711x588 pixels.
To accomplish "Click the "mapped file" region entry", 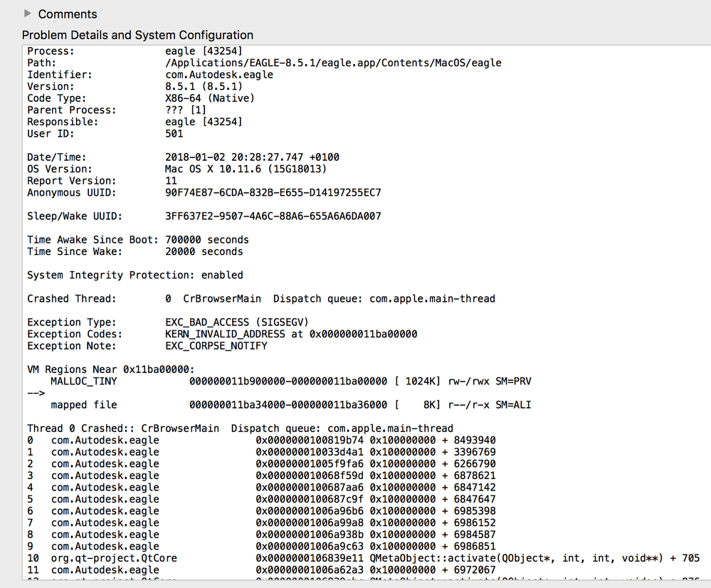I will (x=84, y=405).
